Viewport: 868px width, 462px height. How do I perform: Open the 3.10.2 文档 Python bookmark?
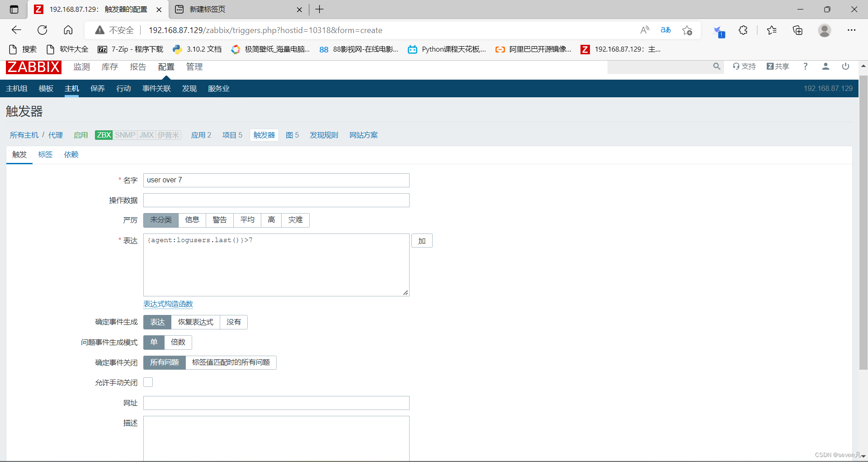pyautogui.click(x=197, y=49)
